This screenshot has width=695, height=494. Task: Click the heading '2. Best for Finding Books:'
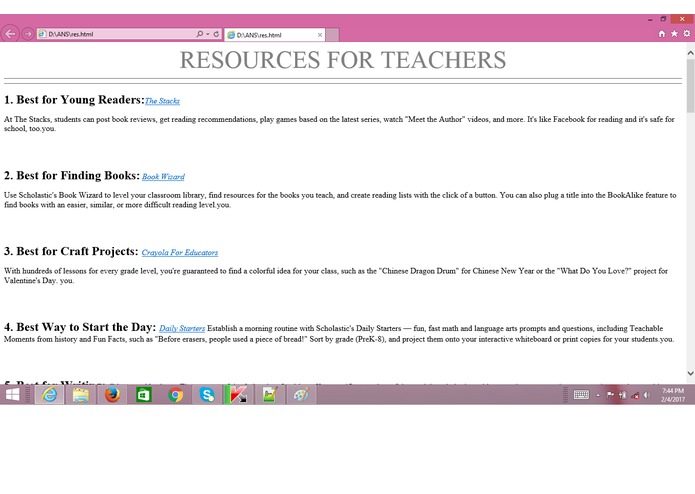(x=72, y=175)
